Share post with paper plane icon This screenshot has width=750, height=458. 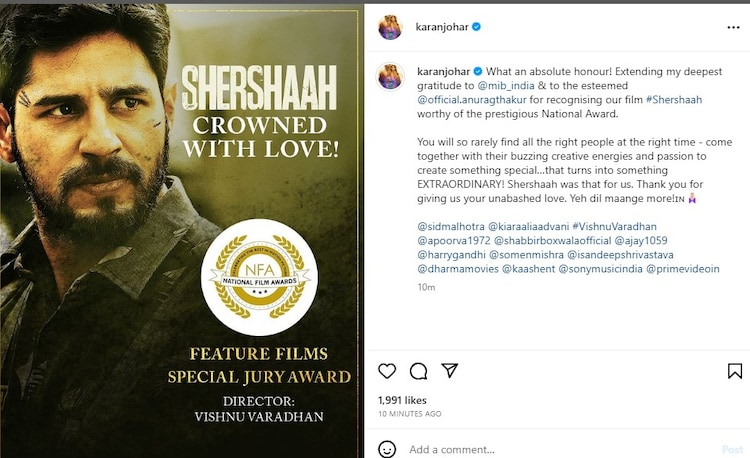(450, 371)
